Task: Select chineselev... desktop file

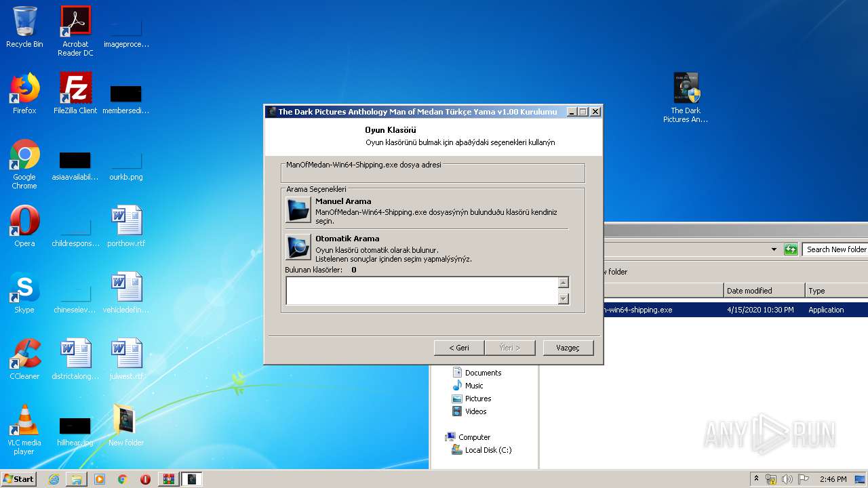Action: click(75, 297)
